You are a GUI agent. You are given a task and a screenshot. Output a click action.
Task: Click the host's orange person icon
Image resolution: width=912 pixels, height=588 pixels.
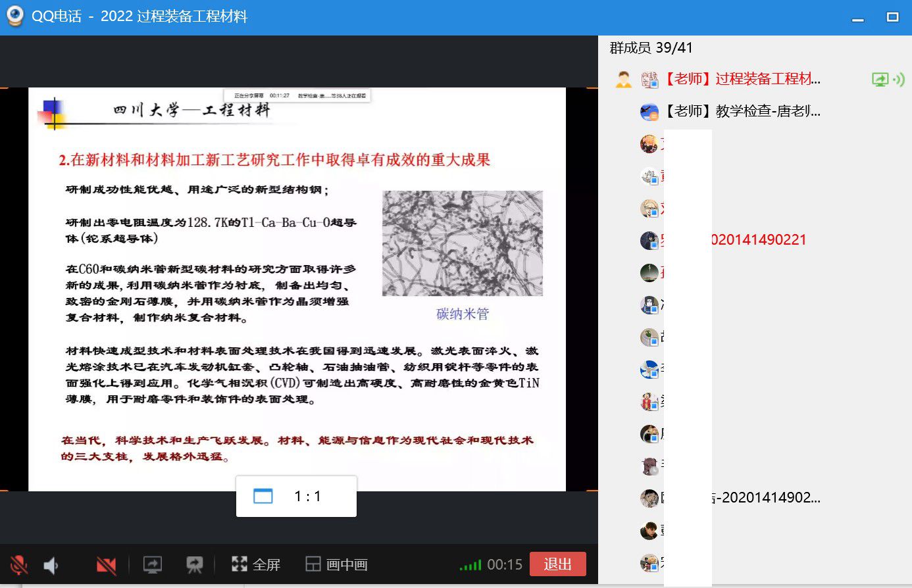coord(623,80)
